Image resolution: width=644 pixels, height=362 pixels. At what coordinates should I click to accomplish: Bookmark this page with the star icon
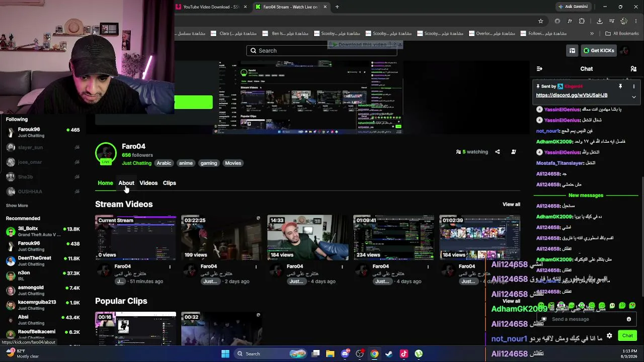[x=541, y=21]
